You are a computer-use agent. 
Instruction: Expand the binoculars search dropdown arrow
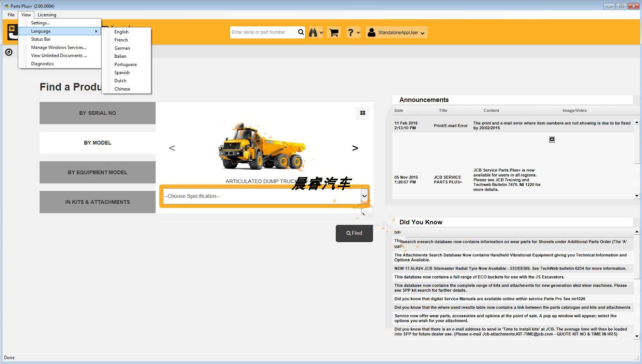click(x=321, y=33)
